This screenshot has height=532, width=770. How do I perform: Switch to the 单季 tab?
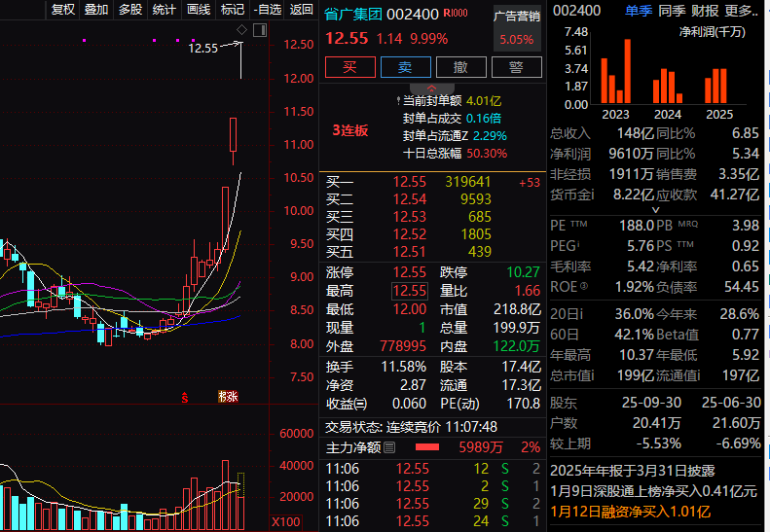(639, 11)
